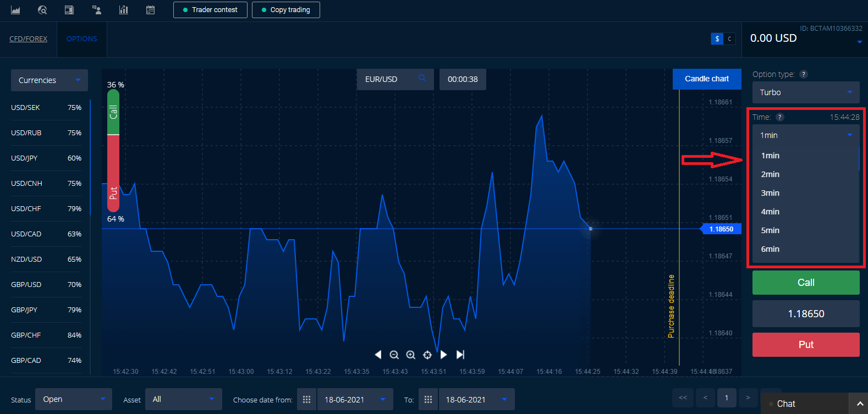Click the magnifier in EUR/USD search box
Image resolution: width=868 pixels, height=414 pixels.
coord(422,78)
